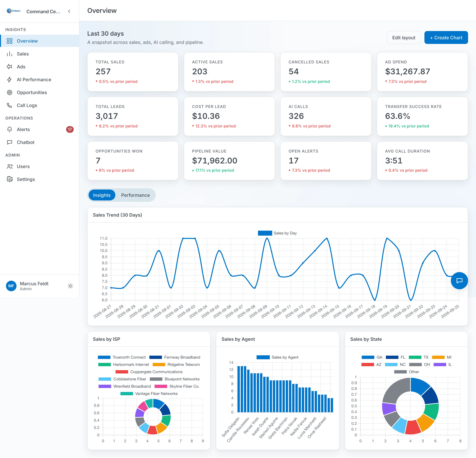Toggle the light/dark theme sun icon
Image resolution: width=476 pixels, height=458 pixels.
pyautogui.click(x=70, y=286)
